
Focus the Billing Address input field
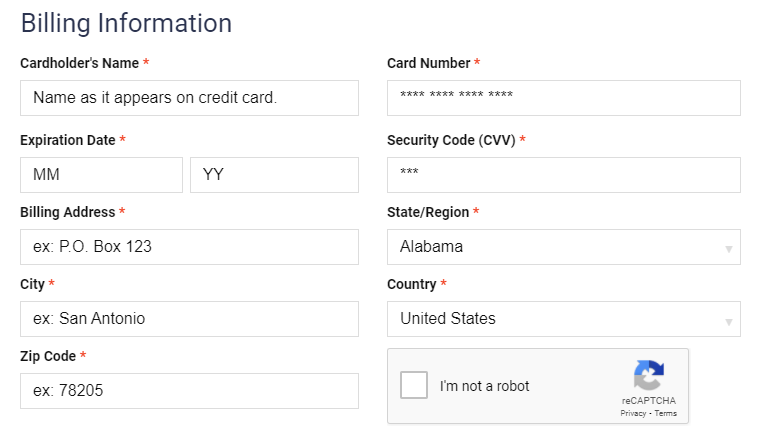189,247
